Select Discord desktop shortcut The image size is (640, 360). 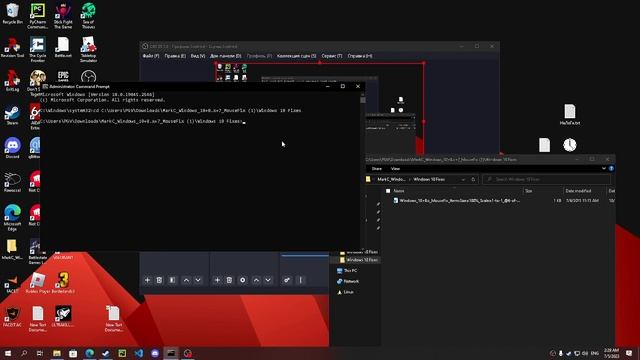coord(12,148)
